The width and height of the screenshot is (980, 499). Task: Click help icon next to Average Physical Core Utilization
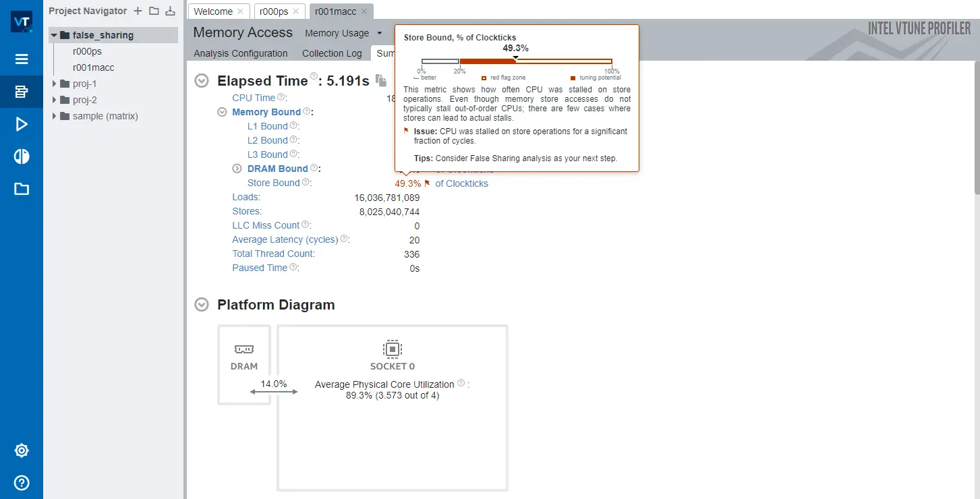click(x=461, y=383)
